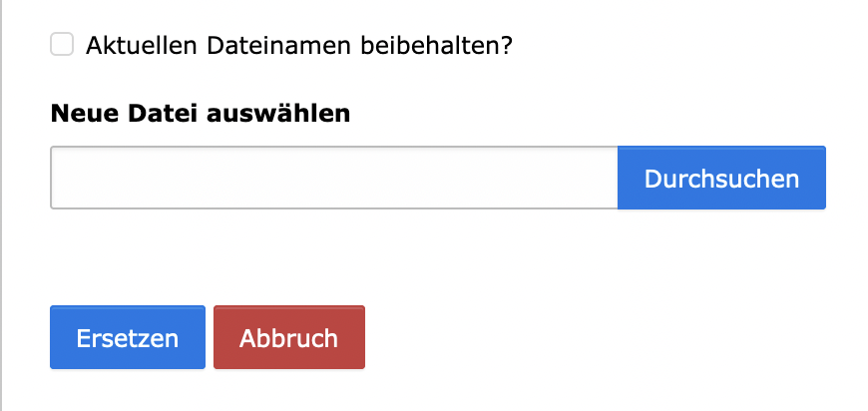Click the field under 'Neue Datei auswählen'
This screenshot has width=868, height=411.
[x=334, y=179]
